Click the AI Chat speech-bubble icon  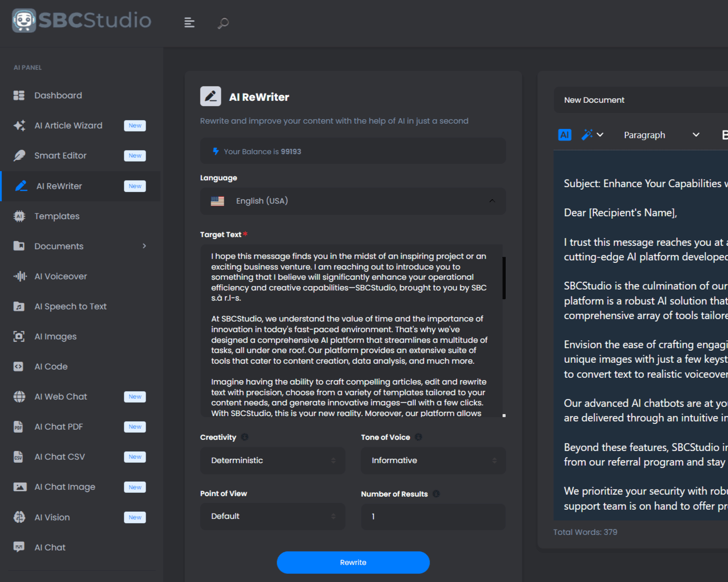click(x=19, y=547)
